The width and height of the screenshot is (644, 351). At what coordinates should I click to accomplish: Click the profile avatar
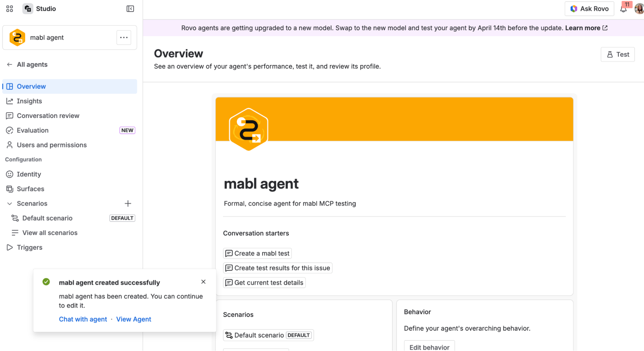tap(639, 9)
